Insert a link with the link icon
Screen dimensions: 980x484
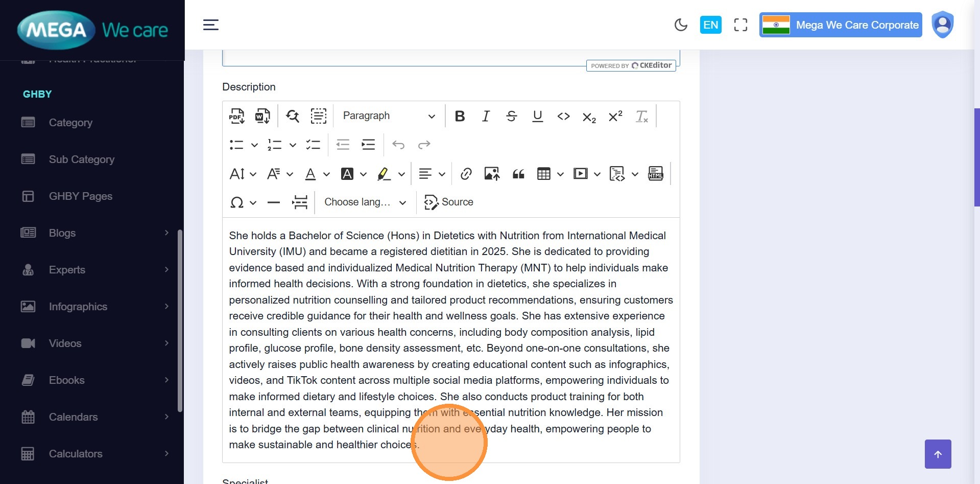pos(466,174)
